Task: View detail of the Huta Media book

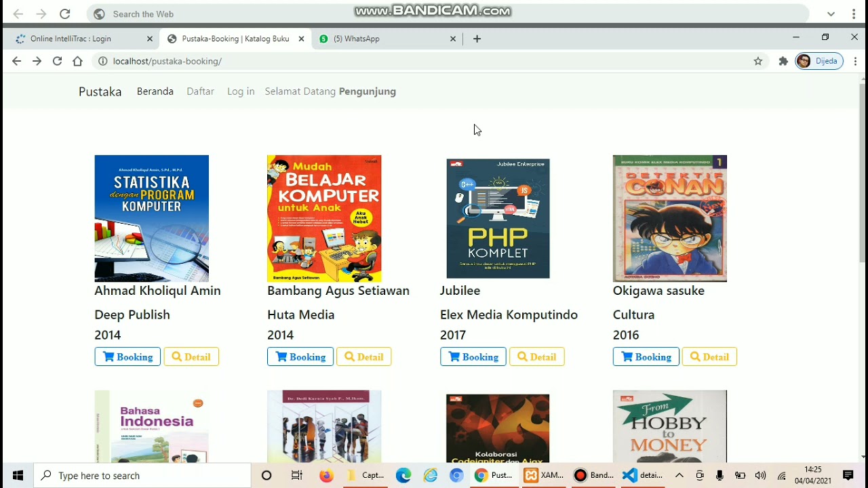Action: pos(364,357)
